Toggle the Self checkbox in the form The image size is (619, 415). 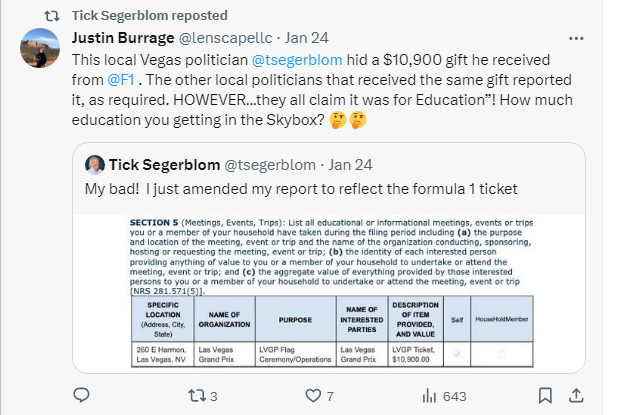[x=457, y=353]
